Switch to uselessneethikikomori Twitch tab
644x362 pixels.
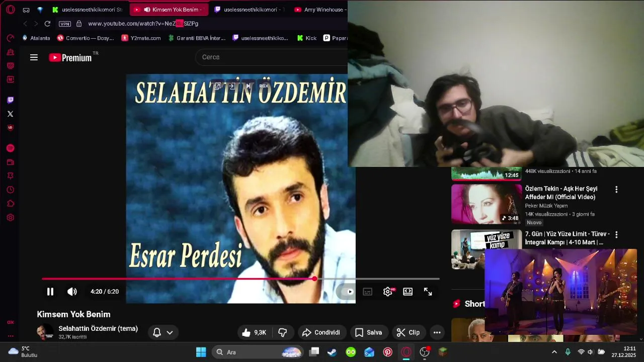pyautogui.click(x=250, y=10)
